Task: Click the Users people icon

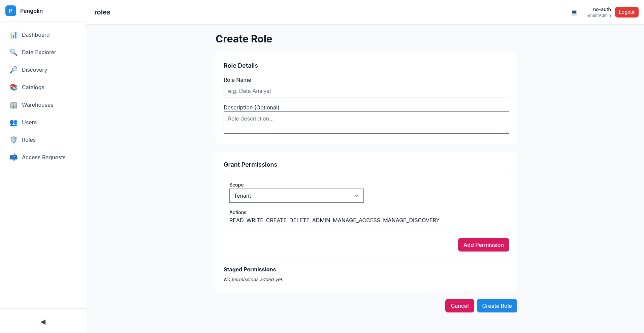Action: [x=13, y=123]
